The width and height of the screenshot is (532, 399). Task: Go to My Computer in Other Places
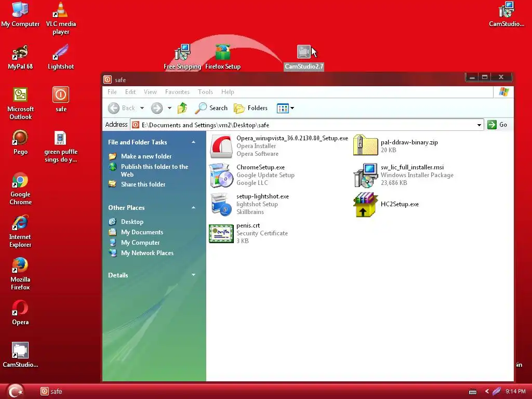click(x=140, y=243)
